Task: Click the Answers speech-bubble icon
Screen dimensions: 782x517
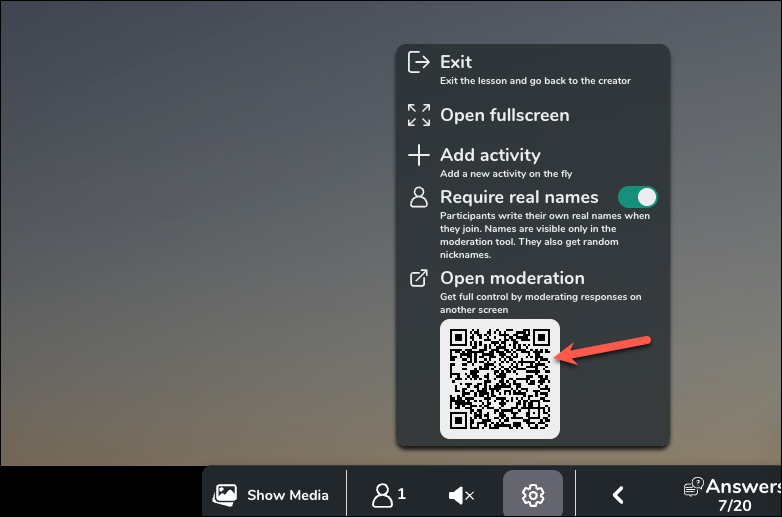Action: click(x=693, y=487)
